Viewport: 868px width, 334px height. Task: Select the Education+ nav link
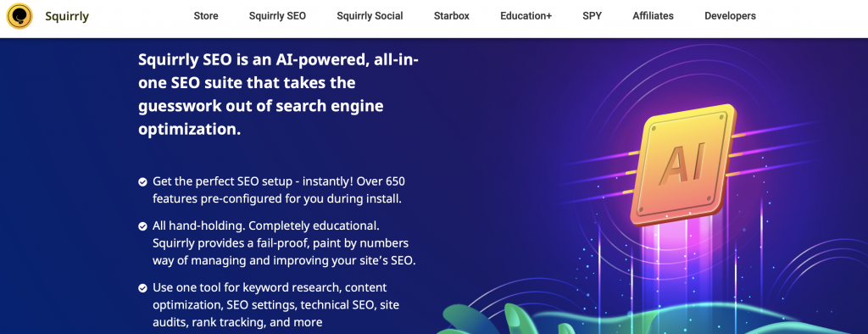click(x=526, y=16)
